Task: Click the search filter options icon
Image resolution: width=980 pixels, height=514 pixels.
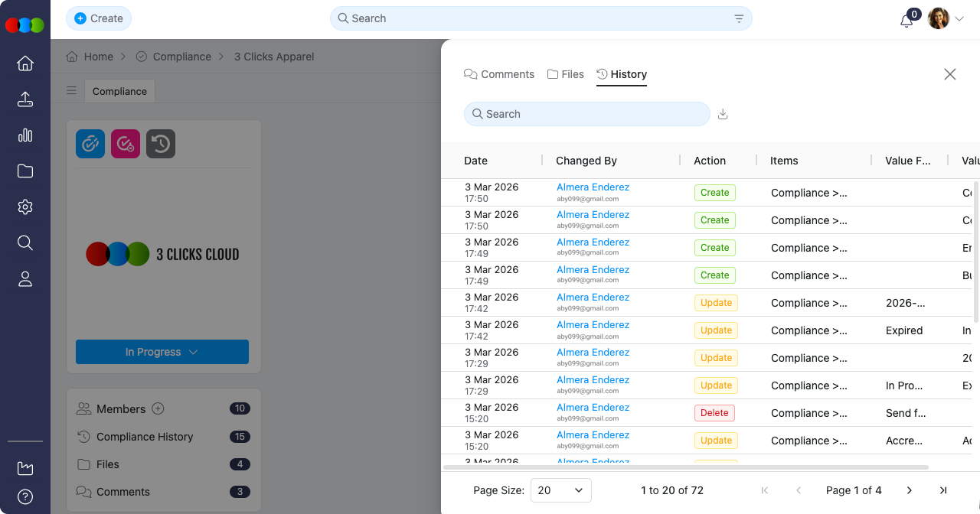Action: click(x=739, y=19)
